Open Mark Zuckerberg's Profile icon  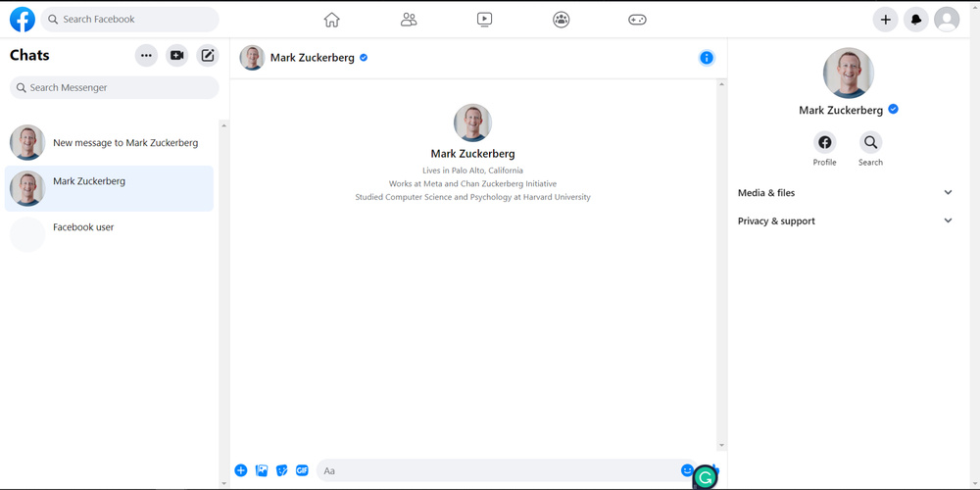(x=825, y=142)
